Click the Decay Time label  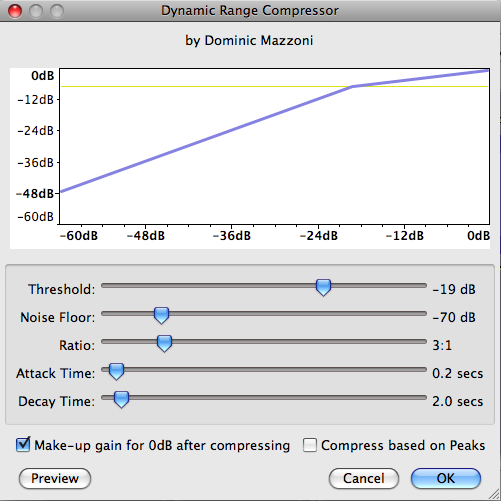tap(57, 401)
